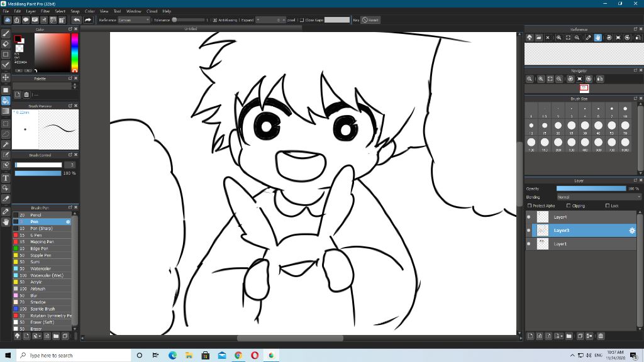This screenshot has height=362, width=644.
Task: Enable Protect Alpha checkbox
Action: [x=530, y=206]
